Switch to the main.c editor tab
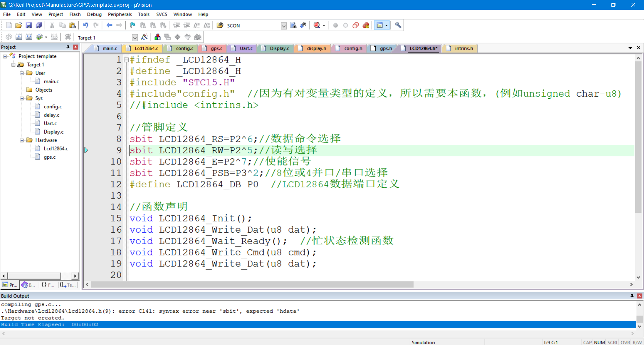Screen dimensions: 644x345 106,48
